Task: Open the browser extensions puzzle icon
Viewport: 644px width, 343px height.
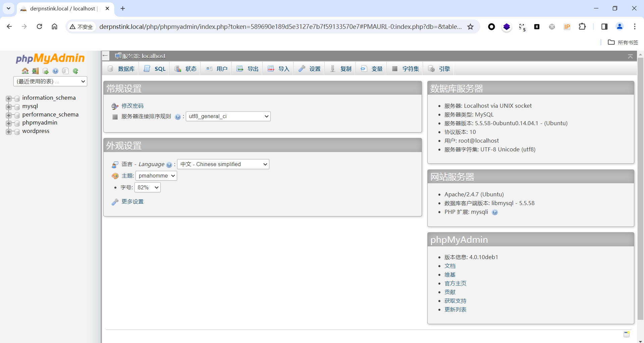Action: pos(582,27)
